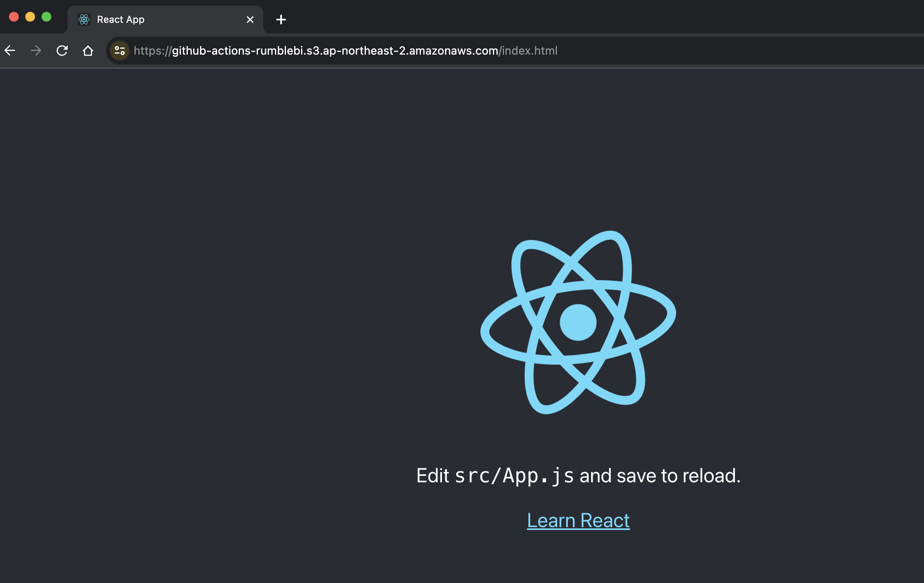
Task: Click the React favicon in the tab
Action: [84, 19]
